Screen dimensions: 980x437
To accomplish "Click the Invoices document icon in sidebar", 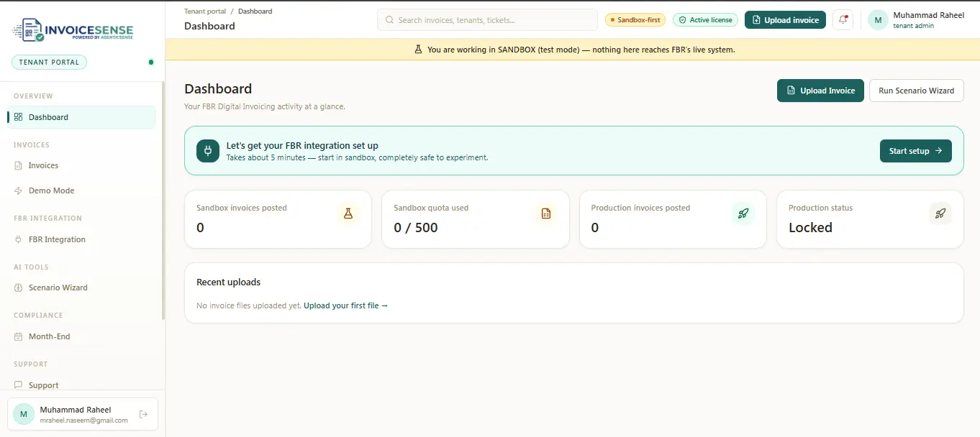I will (x=19, y=165).
